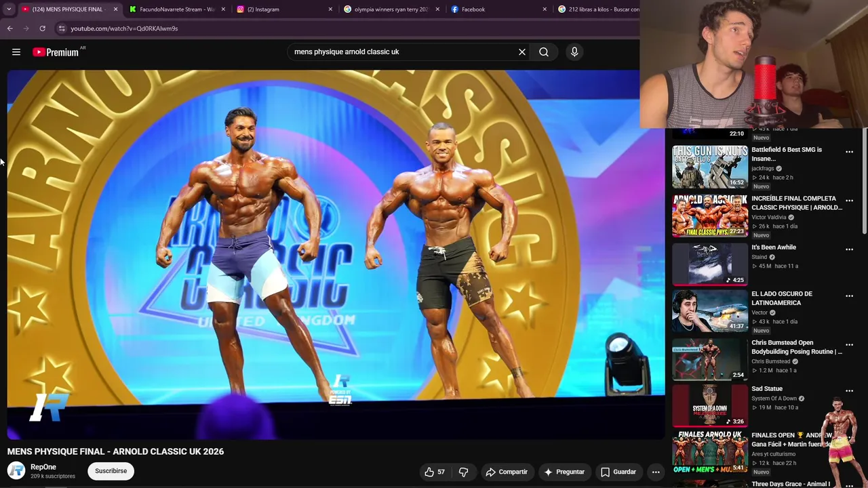Open Battlefield 6 Best SMG title link

tap(787, 154)
